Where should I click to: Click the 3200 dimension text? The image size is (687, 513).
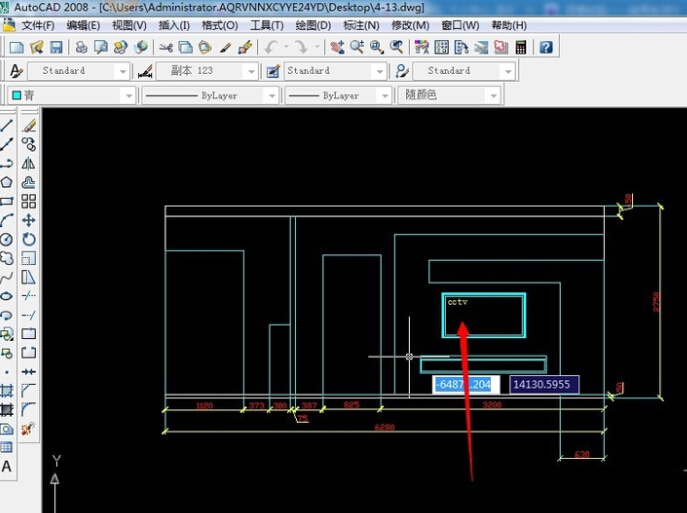pos(492,404)
